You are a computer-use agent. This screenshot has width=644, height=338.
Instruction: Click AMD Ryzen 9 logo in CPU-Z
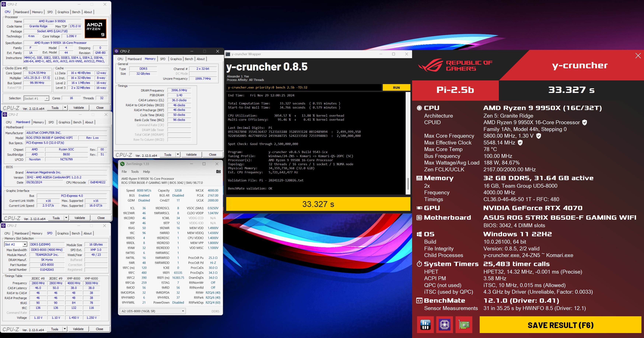pos(95,29)
